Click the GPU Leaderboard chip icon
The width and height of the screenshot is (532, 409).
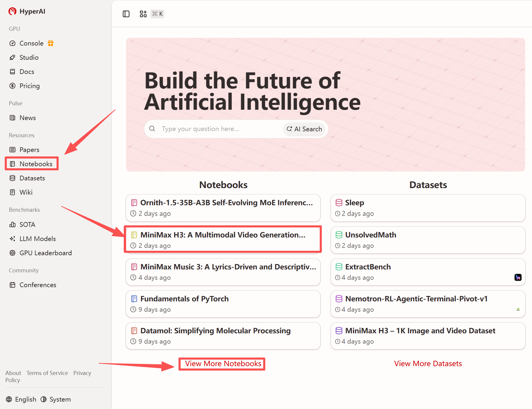click(12, 253)
